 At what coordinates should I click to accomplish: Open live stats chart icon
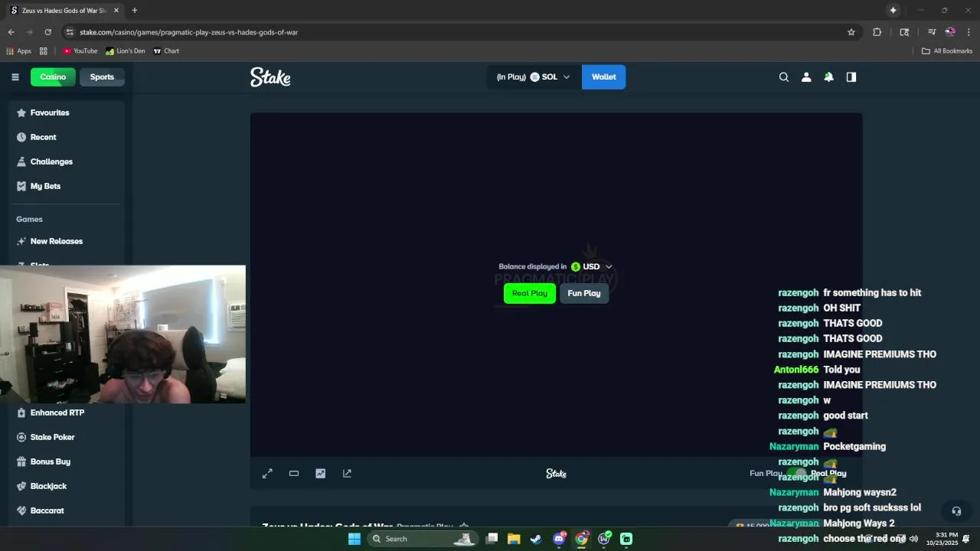pyautogui.click(x=320, y=474)
